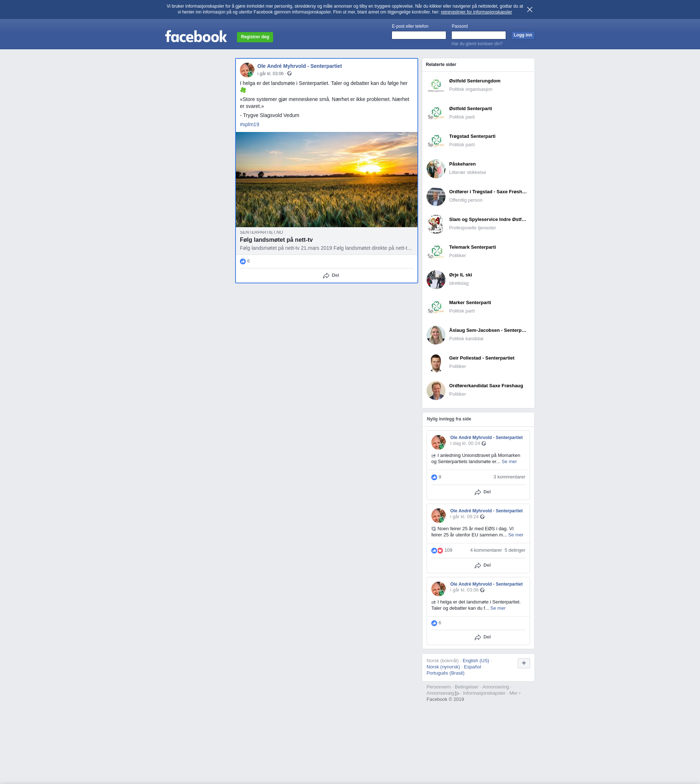700x784 pixels.
Task: Open the Personvern footer link
Action: [x=439, y=687]
